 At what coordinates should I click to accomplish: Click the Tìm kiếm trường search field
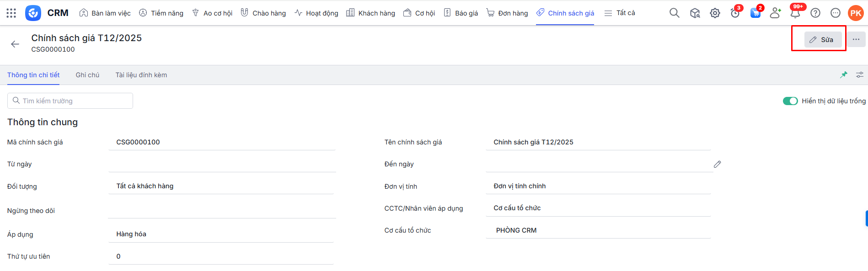point(70,101)
